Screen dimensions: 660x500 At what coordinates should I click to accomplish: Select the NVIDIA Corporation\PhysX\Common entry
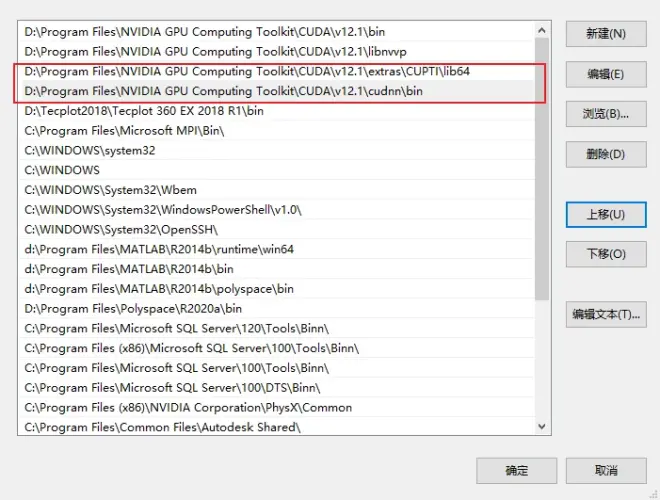click(x=276, y=408)
